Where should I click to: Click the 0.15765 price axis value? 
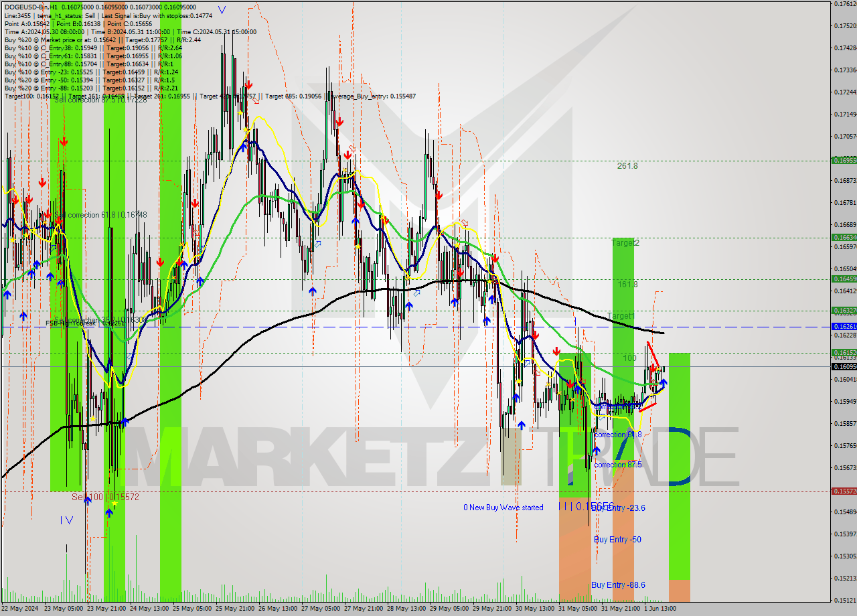844,446
